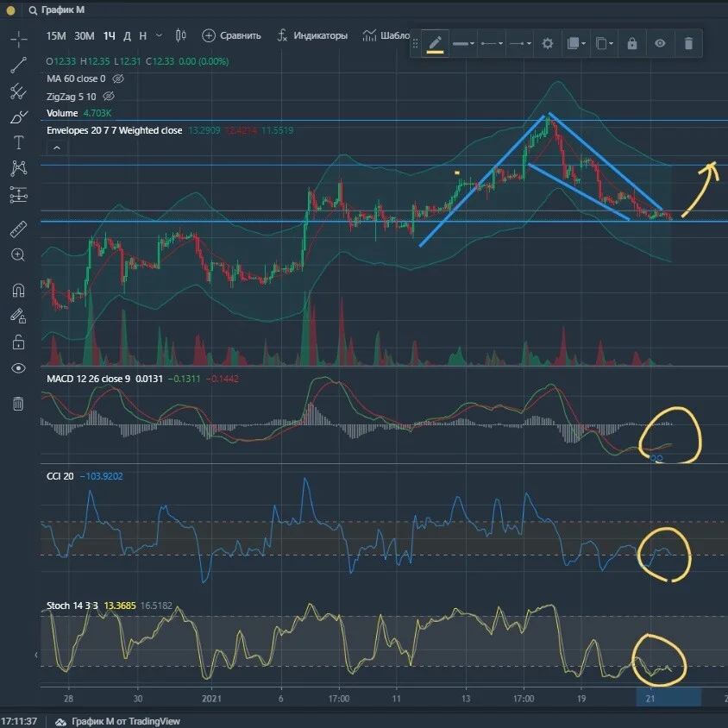Remove all drawings with sidebar trash

tap(19, 404)
